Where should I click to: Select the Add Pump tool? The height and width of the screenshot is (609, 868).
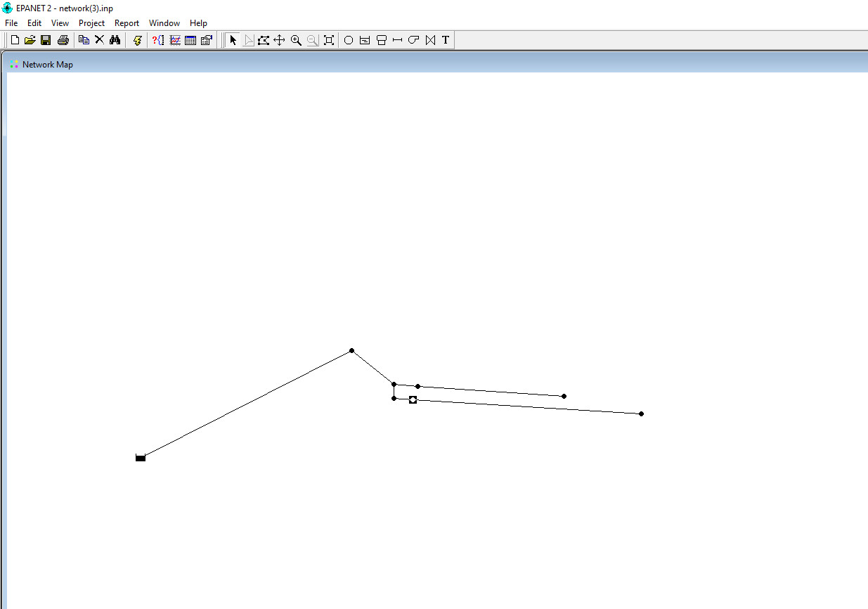point(413,40)
